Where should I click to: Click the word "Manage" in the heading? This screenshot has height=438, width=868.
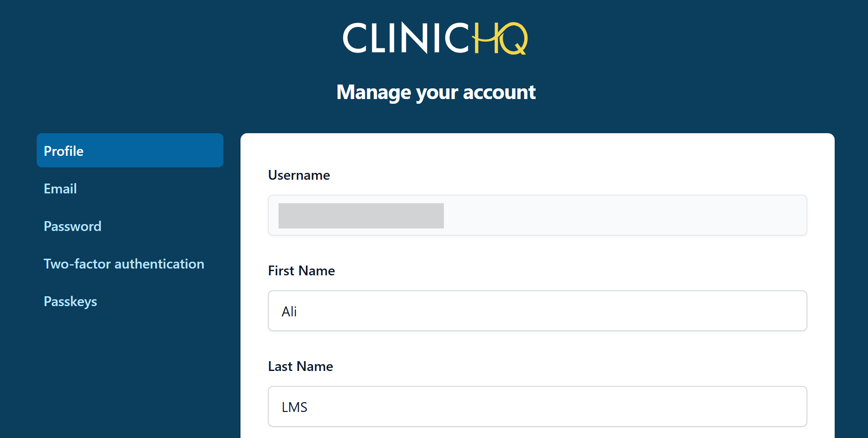[374, 92]
